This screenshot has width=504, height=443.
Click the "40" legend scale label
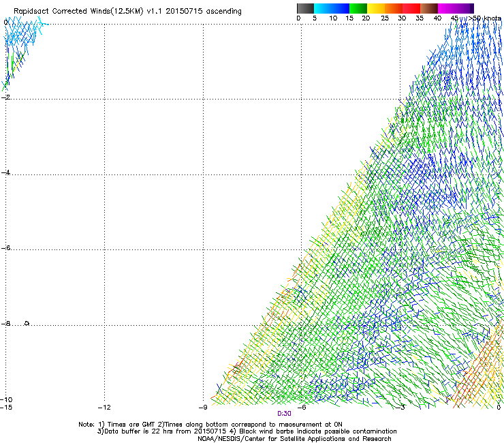437,18
